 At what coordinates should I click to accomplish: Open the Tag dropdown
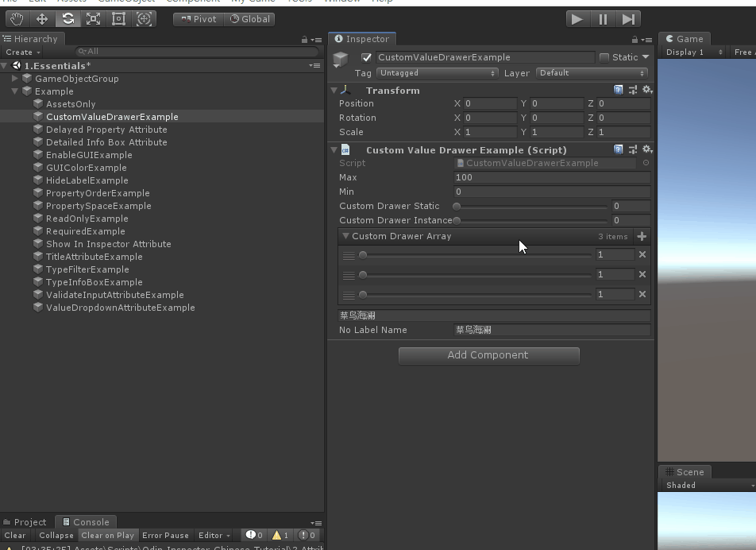coord(437,73)
